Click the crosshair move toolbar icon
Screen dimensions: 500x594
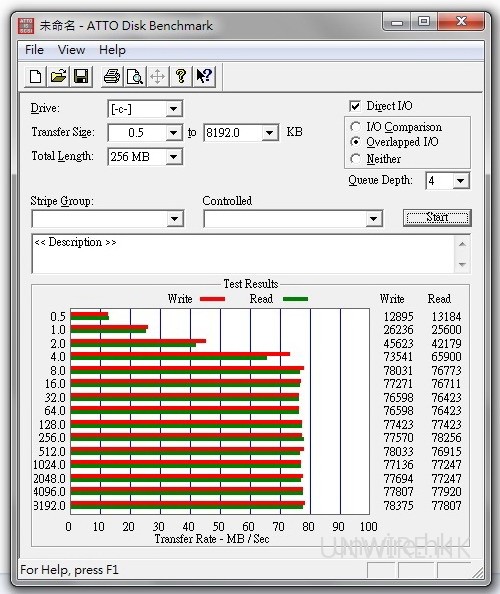point(158,76)
